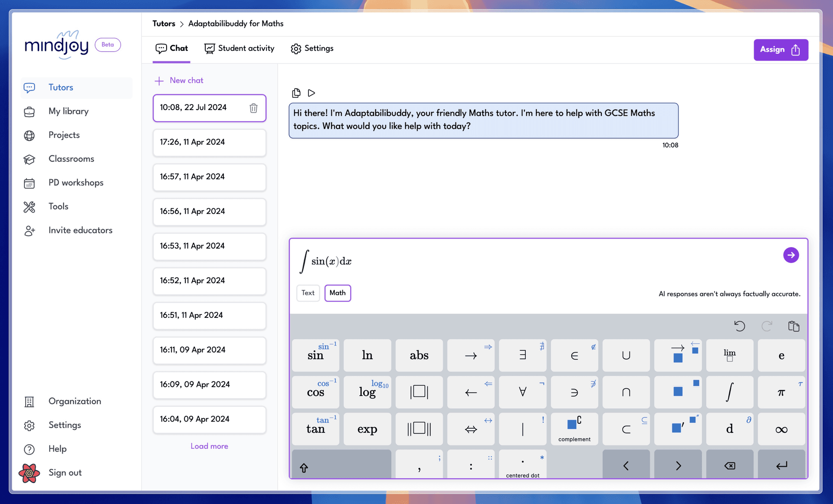The width and height of the screenshot is (833, 504).
Task: Click the Tutors breadcrumb link
Action: coord(164,24)
